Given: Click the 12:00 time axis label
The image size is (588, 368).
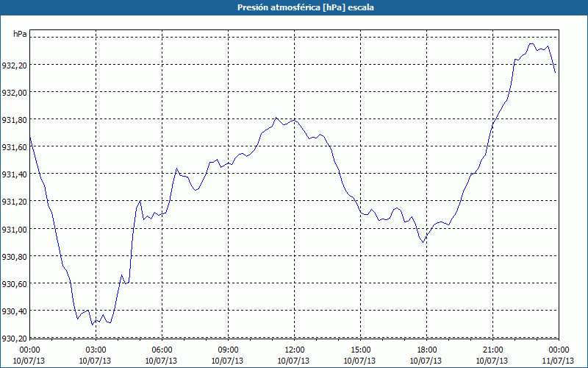Looking at the screenshot, I should click(x=295, y=350).
